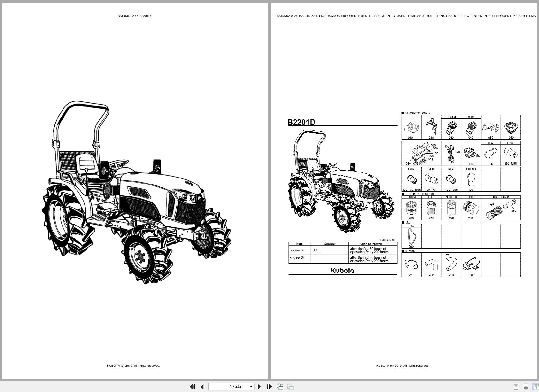
Task: Click electrical part 050 image
Action: (x=491, y=127)
